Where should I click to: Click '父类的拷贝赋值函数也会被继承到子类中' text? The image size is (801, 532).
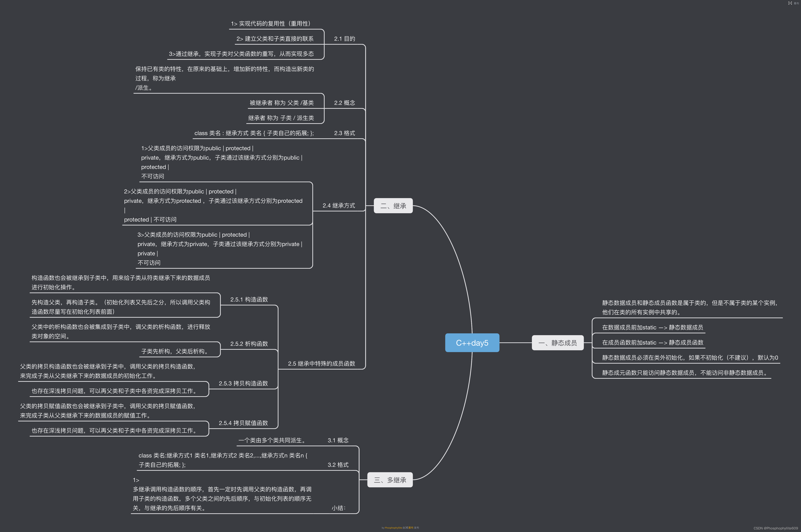108,411
